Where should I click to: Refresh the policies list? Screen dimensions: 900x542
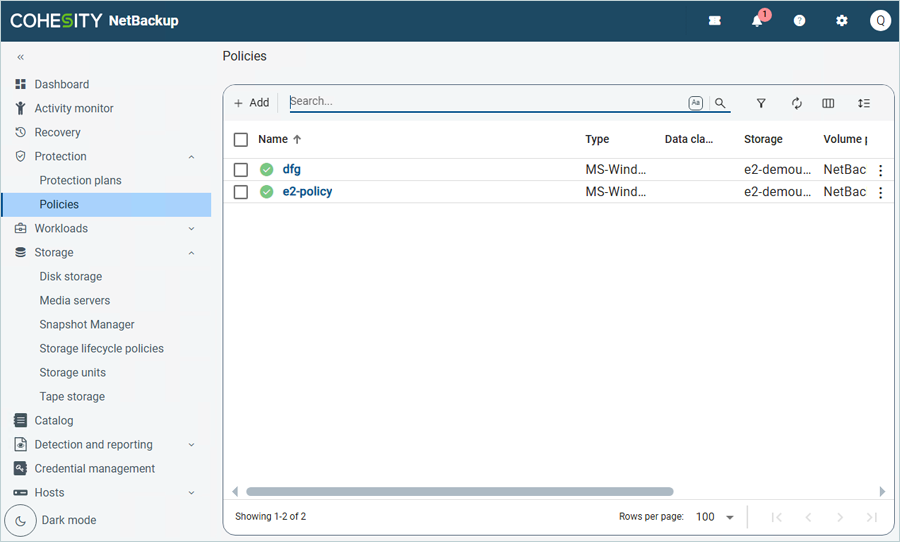(797, 103)
